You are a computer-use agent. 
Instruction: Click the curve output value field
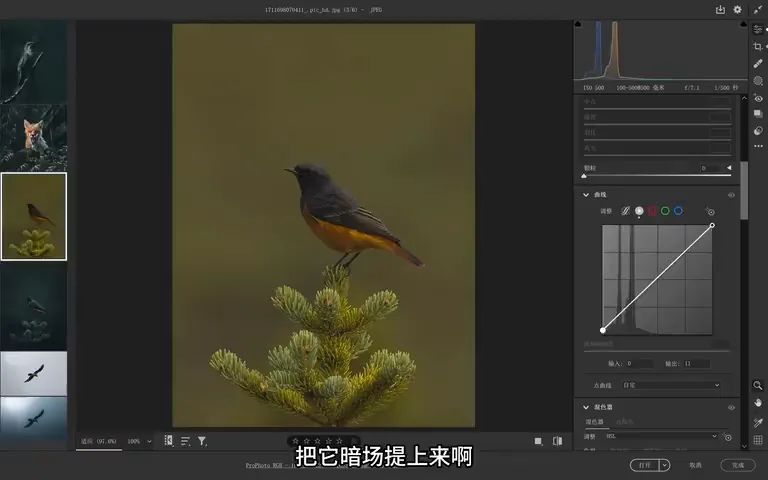pyautogui.click(x=696, y=363)
